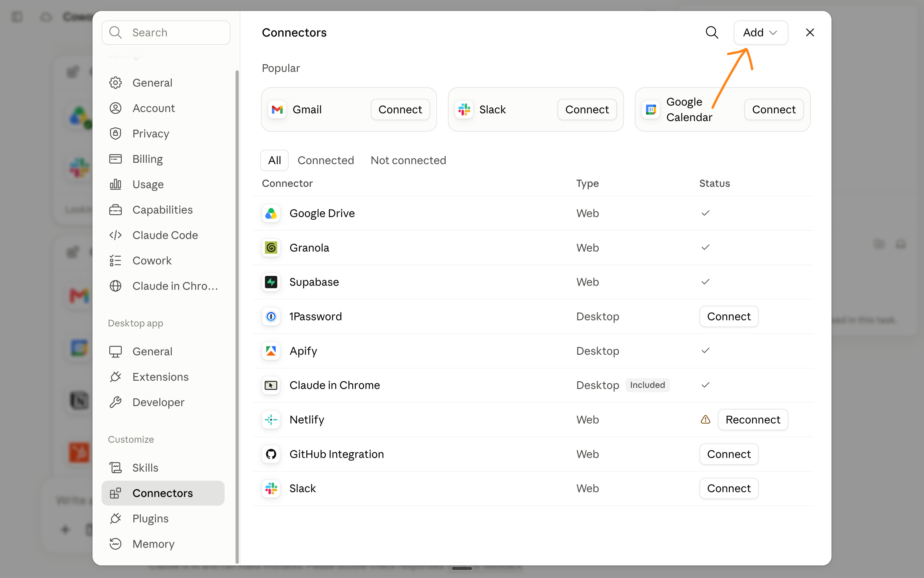Click the Supabase connected checkmark
The image size is (924, 578).
705,282
